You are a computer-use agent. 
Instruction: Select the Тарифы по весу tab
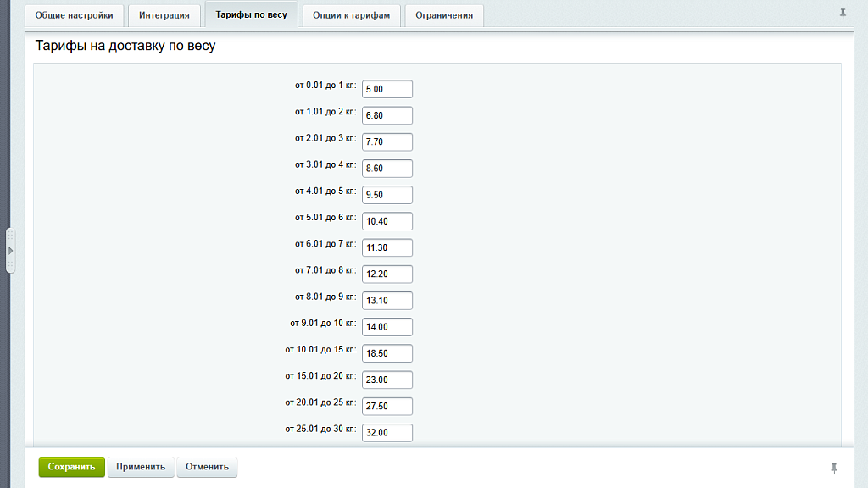click(251, 15)
